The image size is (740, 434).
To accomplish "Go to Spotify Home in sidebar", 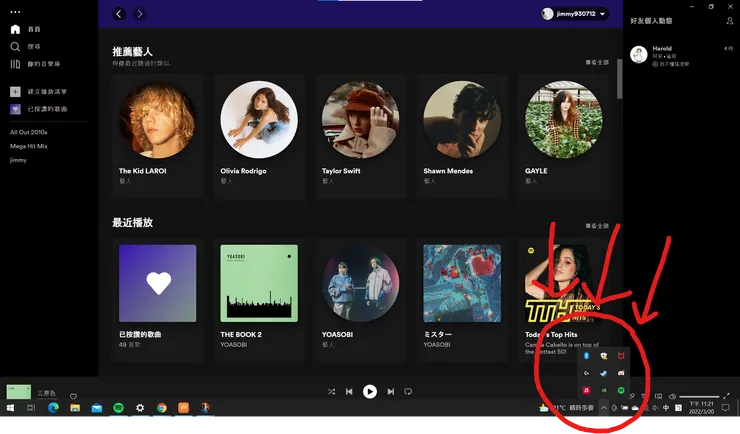I will (x=25, y=29).
